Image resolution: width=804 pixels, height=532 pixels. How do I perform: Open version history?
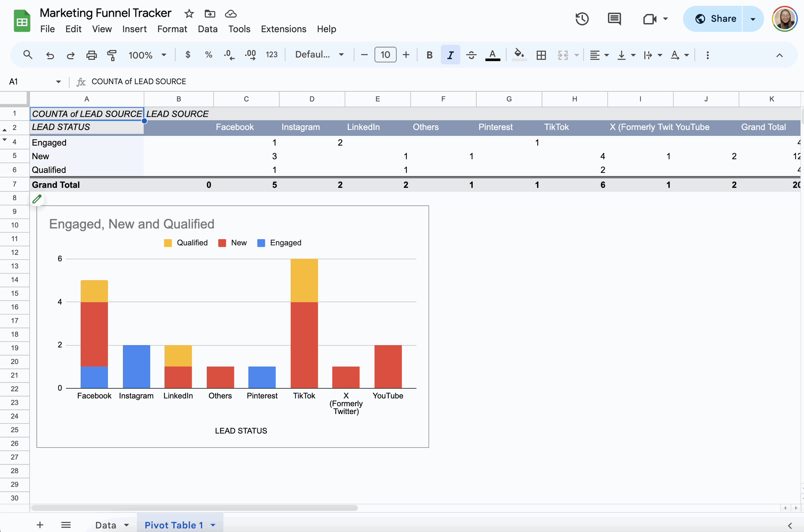click(x=582, y=19)
